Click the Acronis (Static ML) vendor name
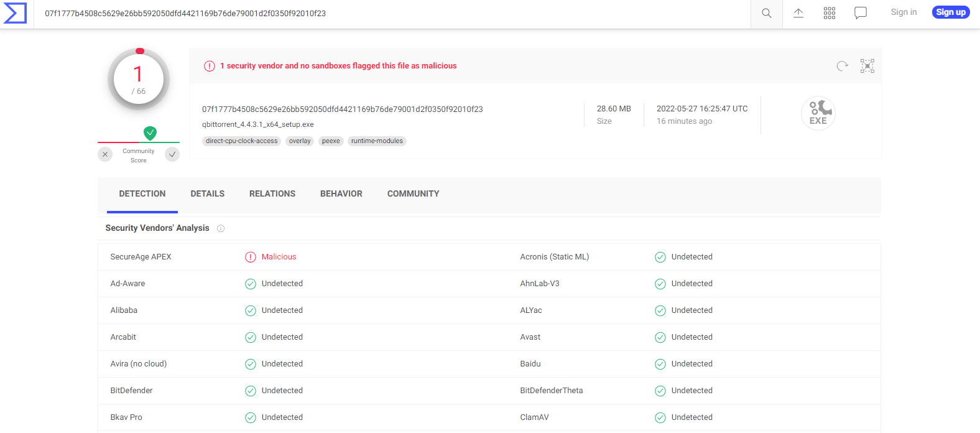Image resolution: width=980 pixels, height=433 pixels. point(555,257)
